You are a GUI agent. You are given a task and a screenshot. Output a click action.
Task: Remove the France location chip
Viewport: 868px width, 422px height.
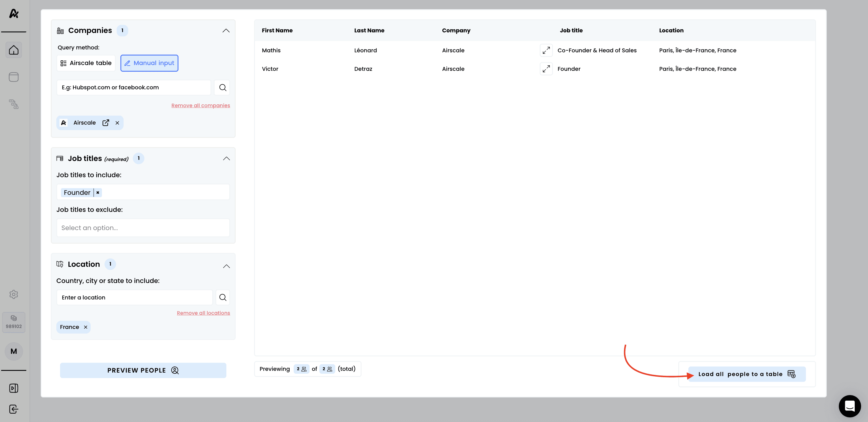85,327
